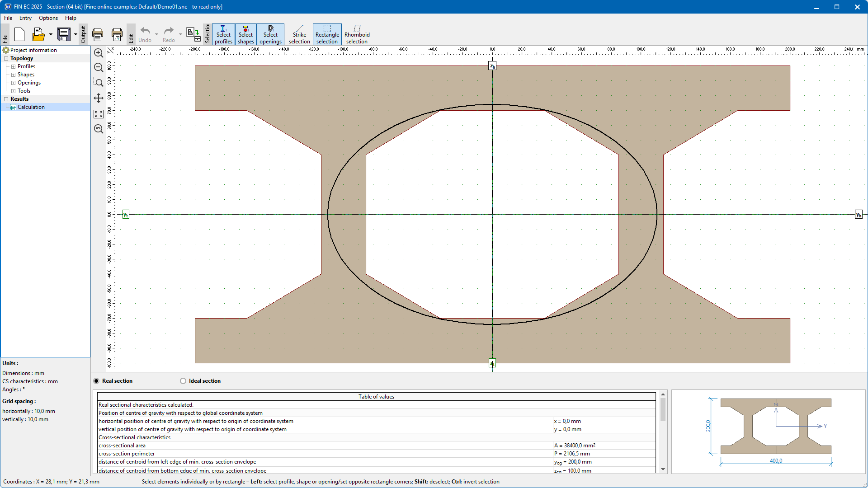Open the Entry menu
This screenshot has height=488, width=868.
click(x=25, y=18)
